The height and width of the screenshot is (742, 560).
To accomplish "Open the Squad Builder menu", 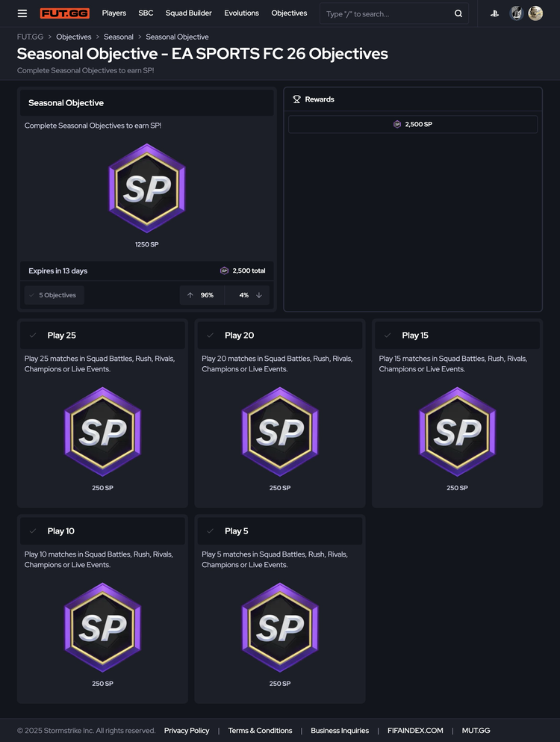I will [188, 13].
